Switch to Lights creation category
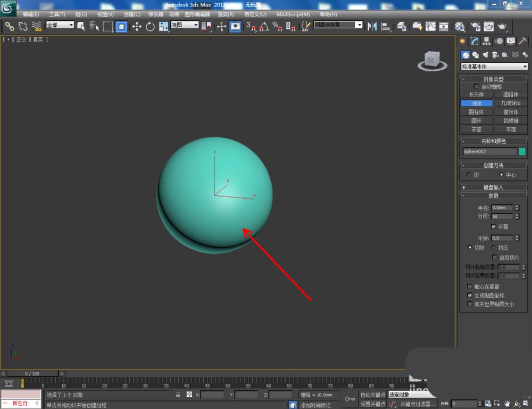Image resolution: width=532 pixels, height=409 pixels. [x=485, y=55]
